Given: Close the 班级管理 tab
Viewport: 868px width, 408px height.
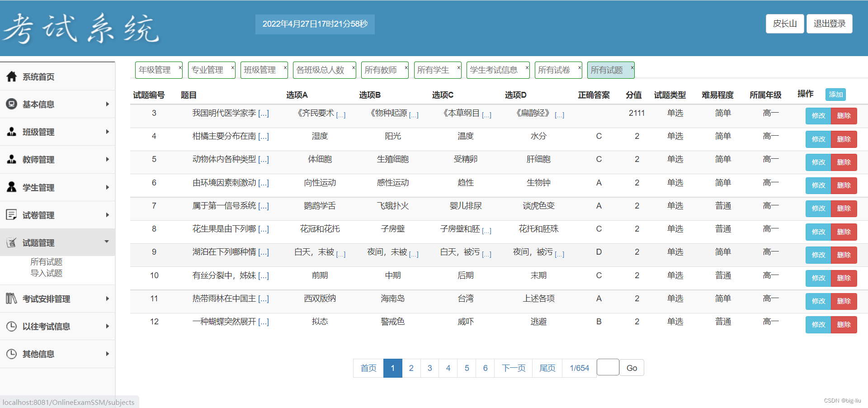Looking at the screenshot, I should coord(285,67).
